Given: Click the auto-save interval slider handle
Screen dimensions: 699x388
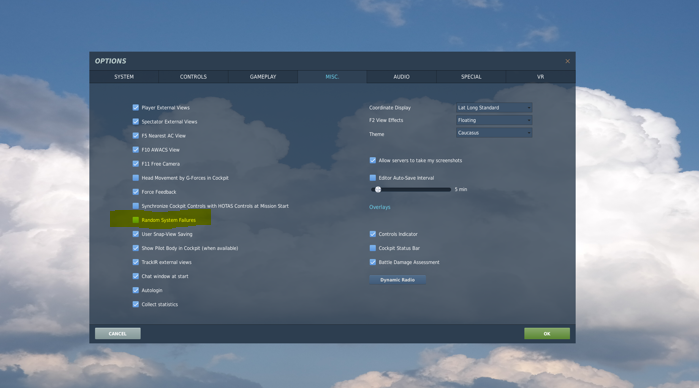Looking at the screenshot, I should coord(378,189).
